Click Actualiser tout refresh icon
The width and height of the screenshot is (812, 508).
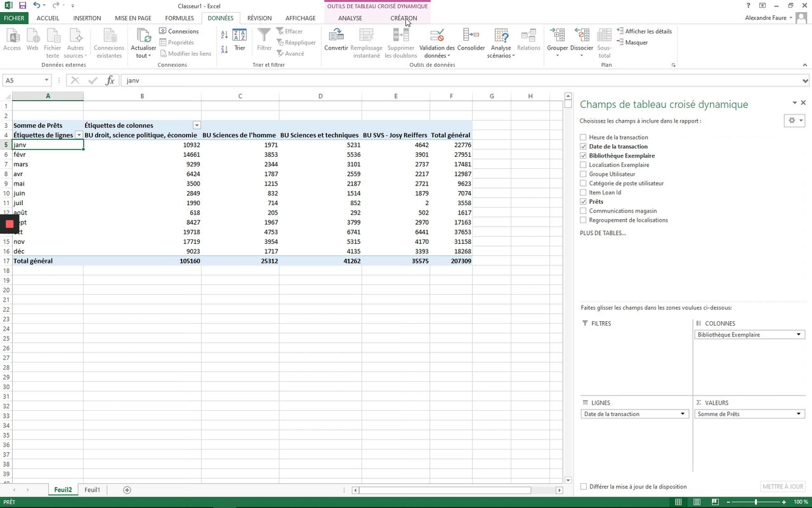coord(143,43)
